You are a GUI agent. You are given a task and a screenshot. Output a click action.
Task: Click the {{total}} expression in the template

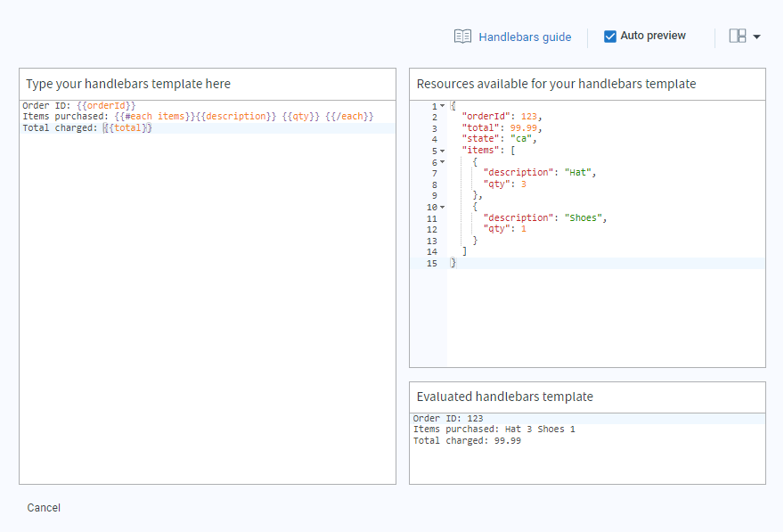[x=127, y=128]
